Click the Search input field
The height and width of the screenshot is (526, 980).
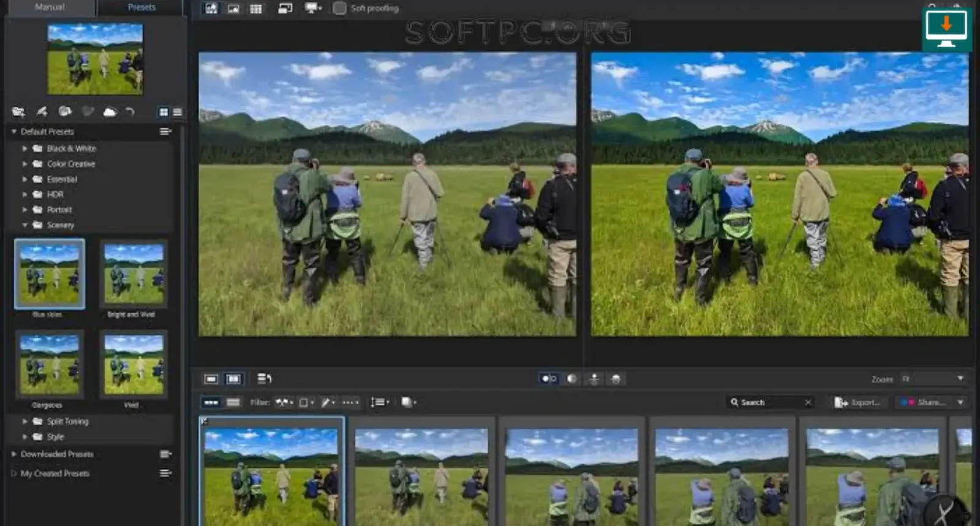pyautogui.click(x=771, y=402)
